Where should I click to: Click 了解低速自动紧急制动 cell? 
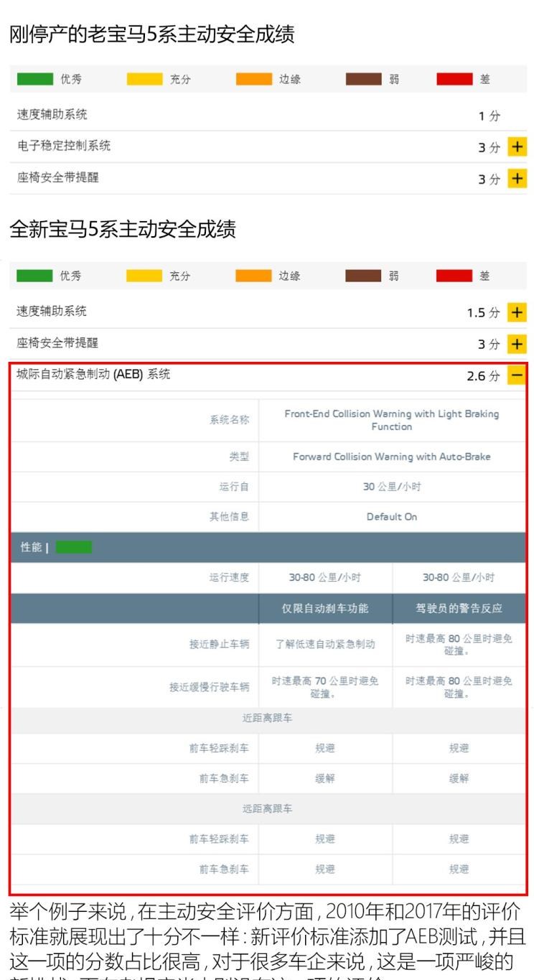pos(325,645)
